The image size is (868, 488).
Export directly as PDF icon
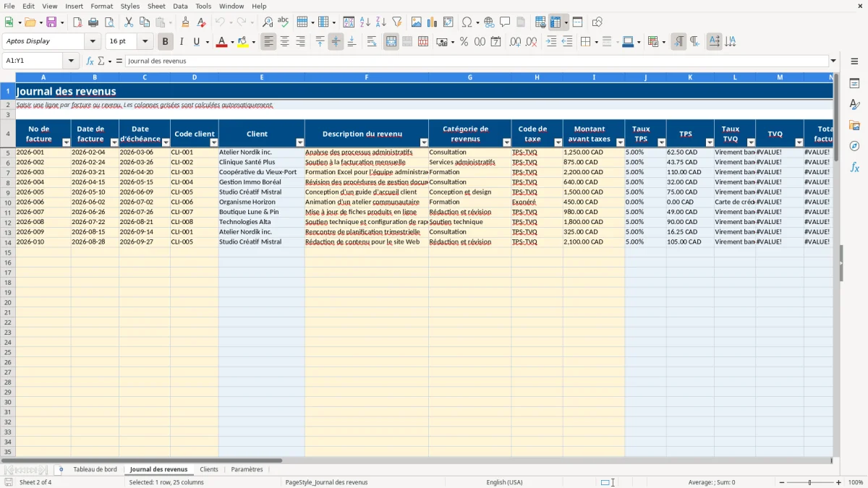click(x=77, y=22)
